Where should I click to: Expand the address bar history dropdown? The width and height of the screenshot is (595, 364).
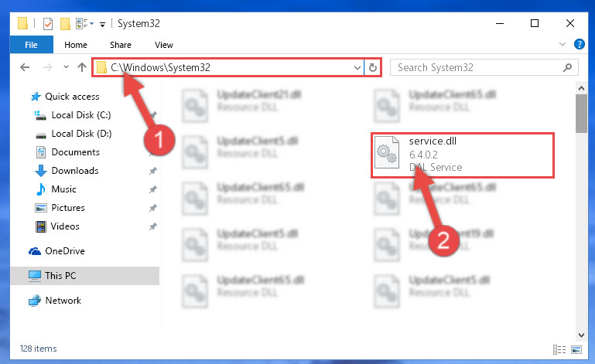click(357, 67)
